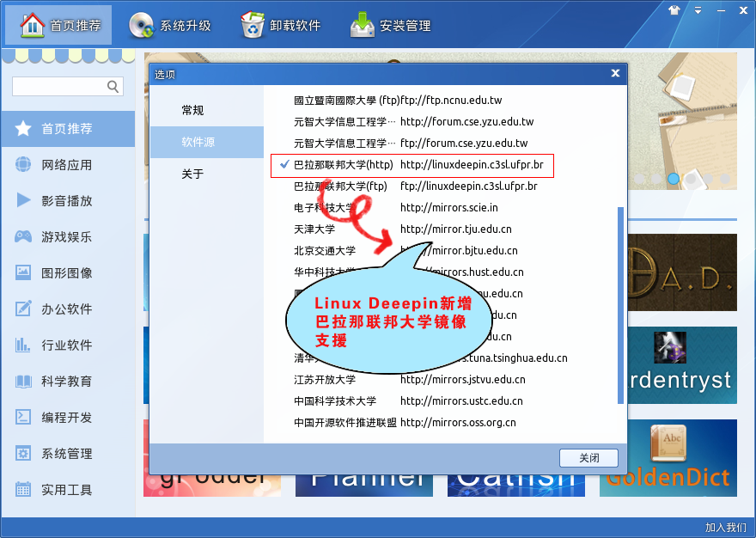Select the highlighted blue banner slide dot
Image resolution: width=756 pixels, height=538 pixels.
pyautogui.click(x=673, y=179)
